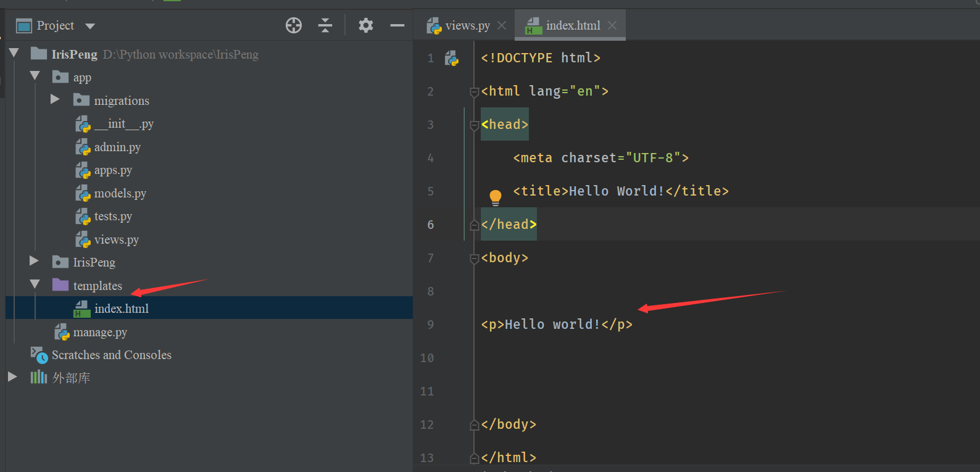Select the migrations tree row label
The height and width of the screenshot is (472, 980).
[122, 101]
